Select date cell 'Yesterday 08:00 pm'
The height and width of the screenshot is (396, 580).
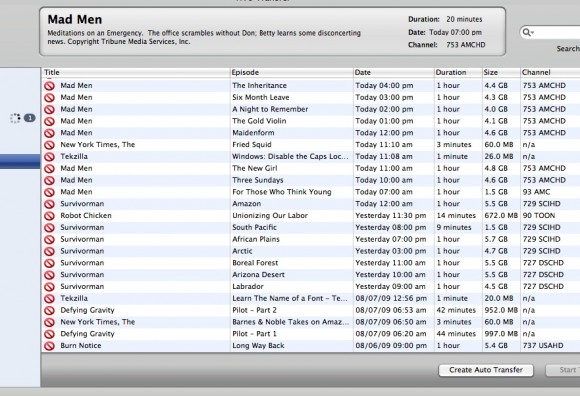click(x=391, y=227)
